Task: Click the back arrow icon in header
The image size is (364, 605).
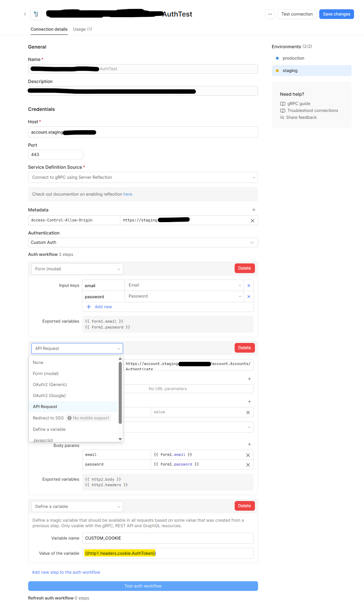Action: click(x=25, y=14)
